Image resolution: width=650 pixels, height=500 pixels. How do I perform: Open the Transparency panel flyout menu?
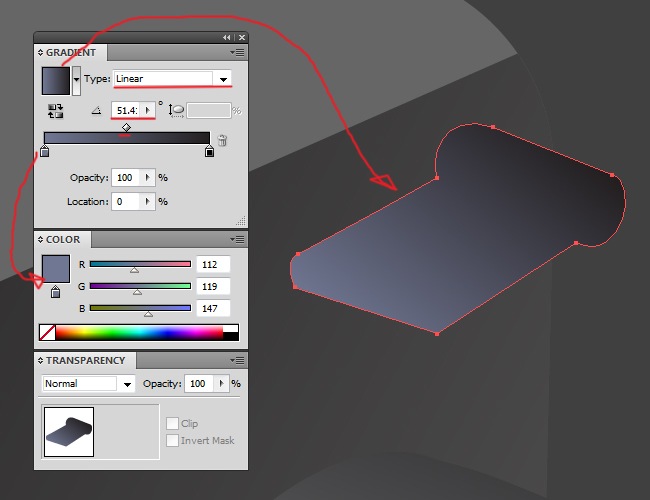pos(237,360)
